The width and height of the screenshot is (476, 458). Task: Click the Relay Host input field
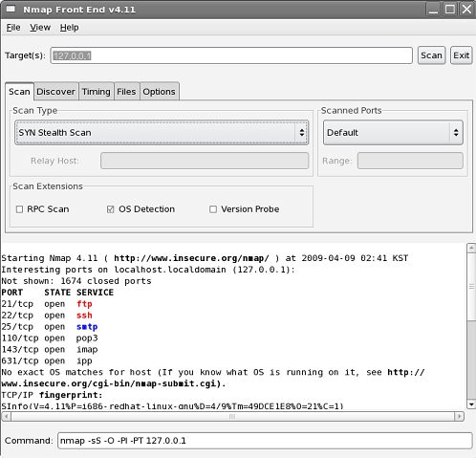click(x=205, y=161)
